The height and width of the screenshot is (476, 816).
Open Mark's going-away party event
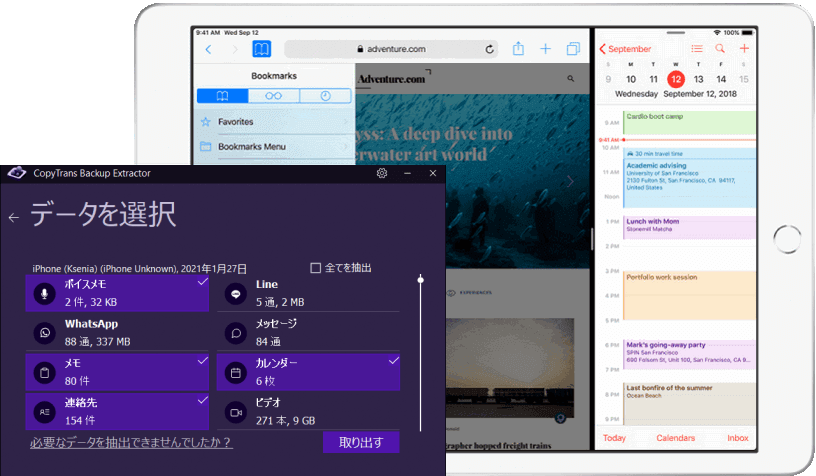[689, 354]
